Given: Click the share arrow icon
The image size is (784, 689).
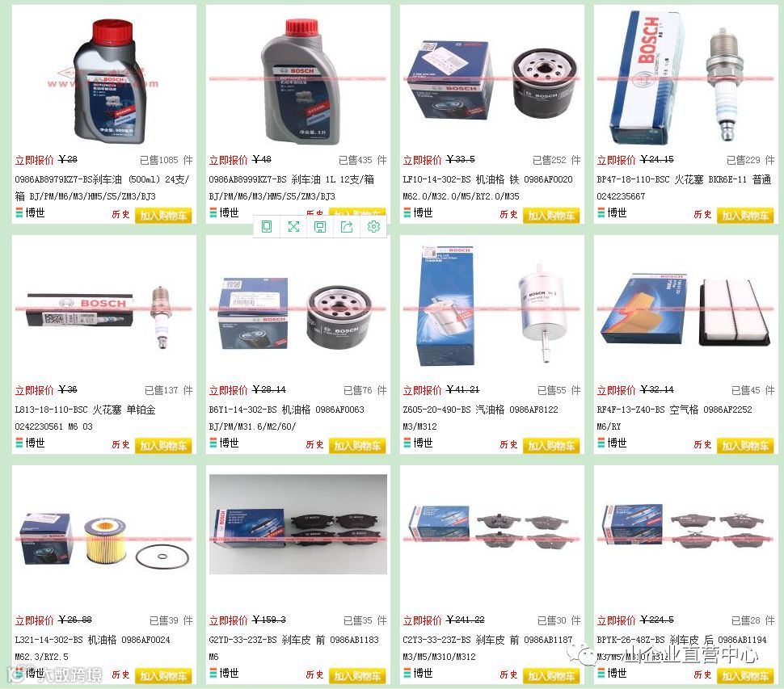Looking at the screenshot, I should [347, 227].
